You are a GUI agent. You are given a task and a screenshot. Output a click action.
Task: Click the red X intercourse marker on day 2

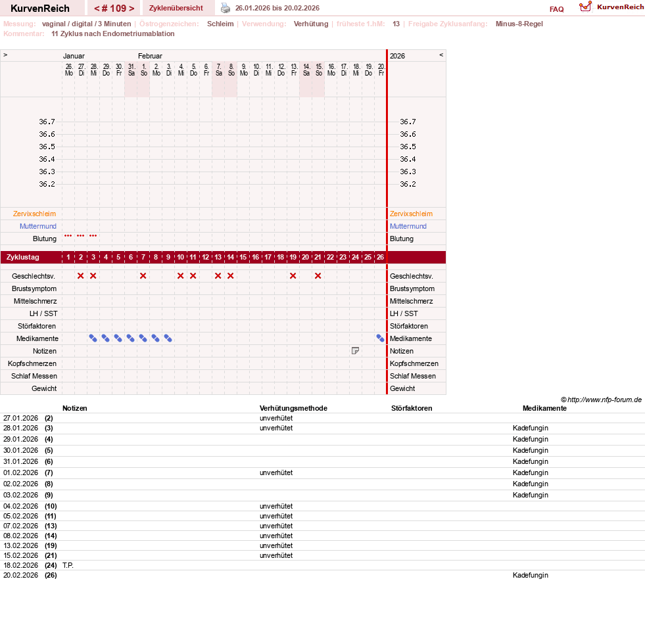point(81,276)
